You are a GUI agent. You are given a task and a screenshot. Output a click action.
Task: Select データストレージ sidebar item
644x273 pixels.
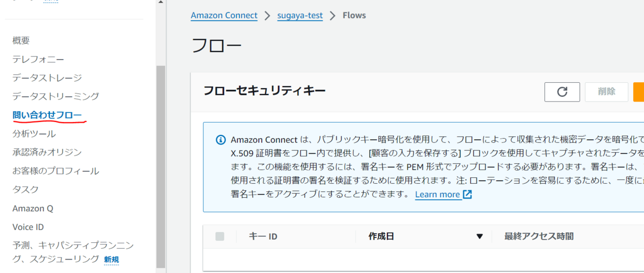point(47,78)
